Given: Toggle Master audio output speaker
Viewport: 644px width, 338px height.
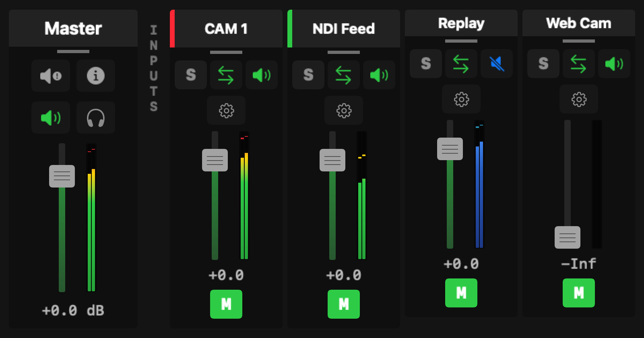Looking at the screenshot, I should pyautogui.click(x=51, y=117).
